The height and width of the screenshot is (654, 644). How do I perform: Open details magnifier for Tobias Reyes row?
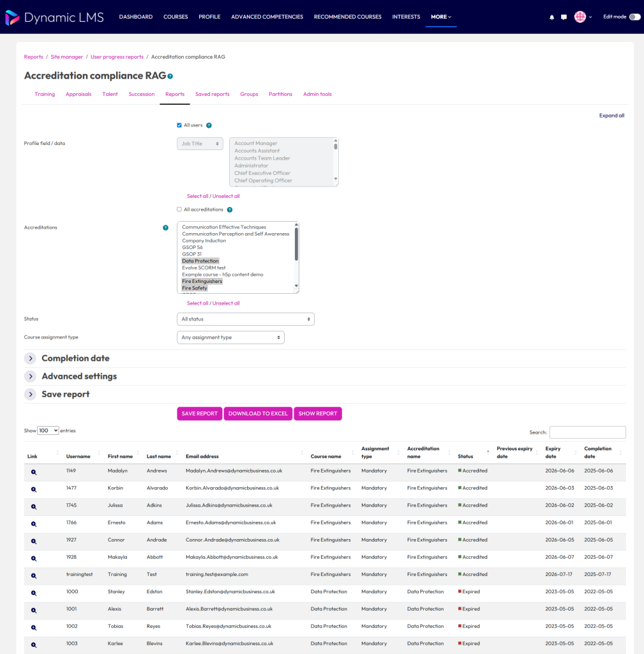[x=34, y=628]
